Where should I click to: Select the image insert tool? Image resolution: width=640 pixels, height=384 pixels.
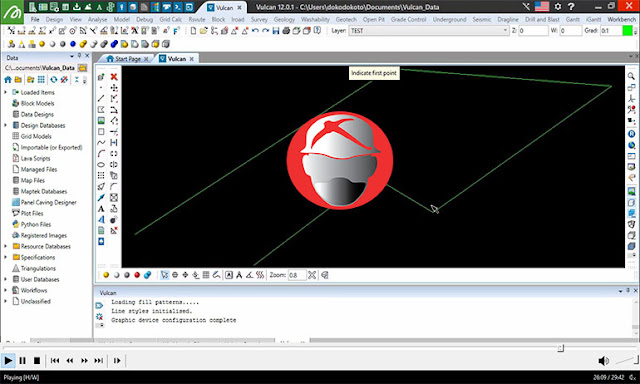[x=101, y=120]
